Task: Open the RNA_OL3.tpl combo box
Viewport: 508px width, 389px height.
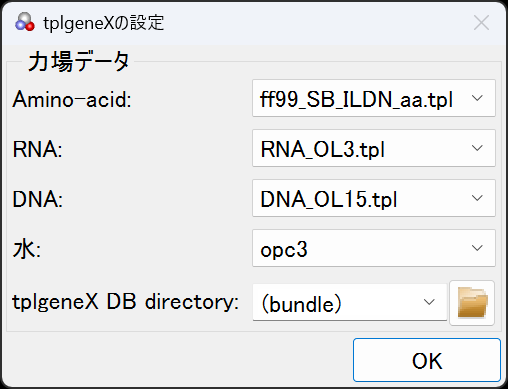Action: [x=374, y=148]
